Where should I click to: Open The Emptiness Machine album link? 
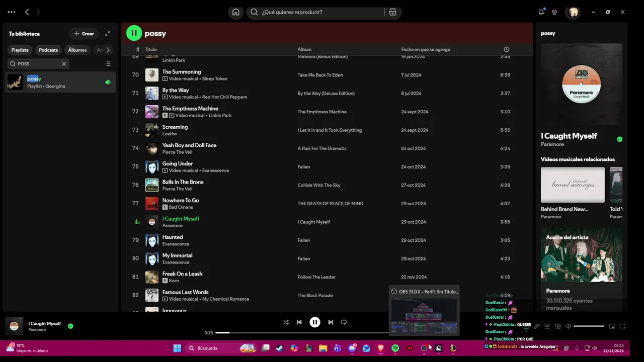(x=322, y=112)
